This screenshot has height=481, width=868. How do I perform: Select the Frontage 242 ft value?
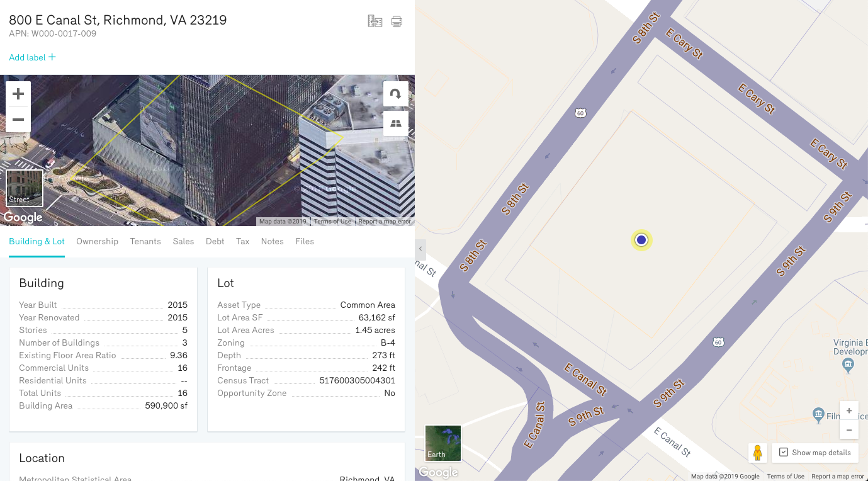pyautogui.click(x=383, y=368)
